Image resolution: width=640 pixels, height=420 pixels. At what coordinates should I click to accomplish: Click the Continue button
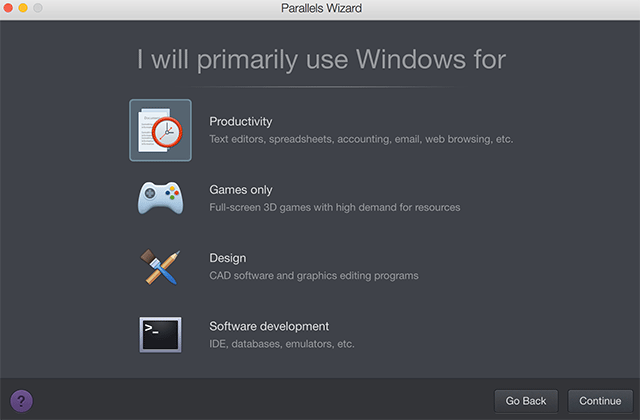(x=600, y=401)
